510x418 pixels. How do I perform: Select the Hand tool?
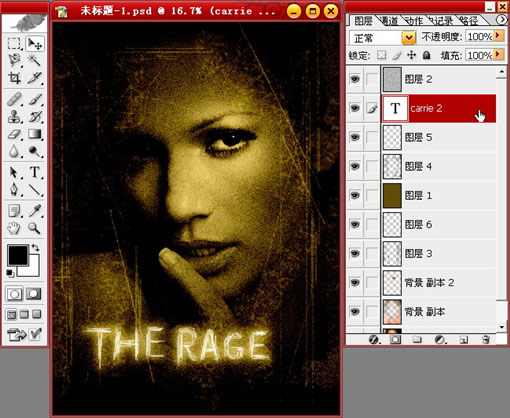click(14, 228)
